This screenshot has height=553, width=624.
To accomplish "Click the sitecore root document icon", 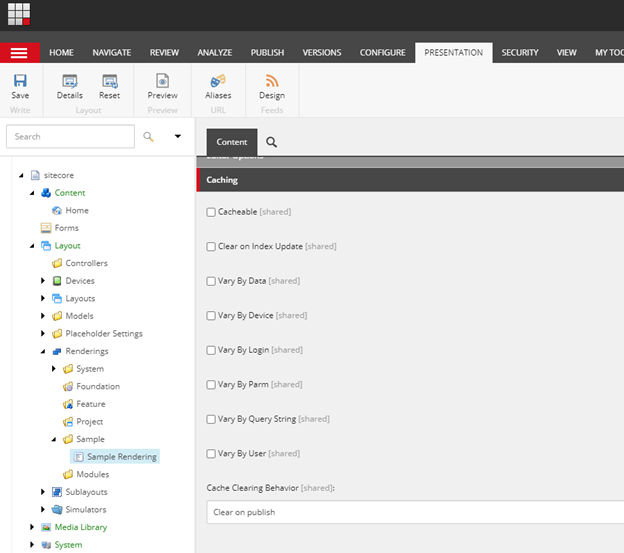I will tap(35, 175).
